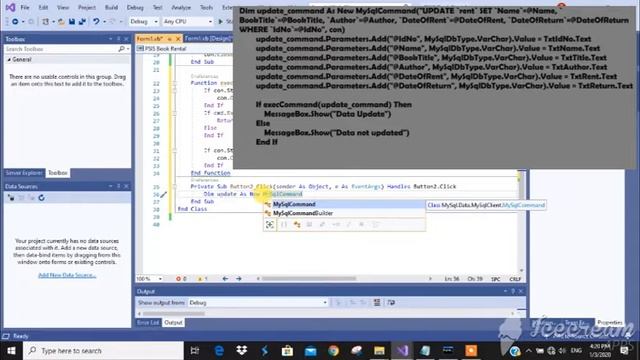Open the Mail app from taskbar
This screenshot has height=360, width=640.
tap(310, 351)
